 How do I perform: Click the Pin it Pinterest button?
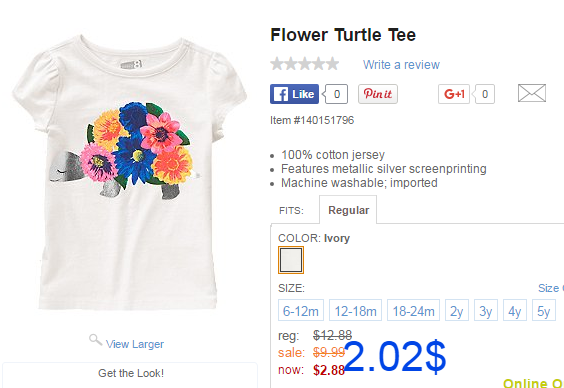click(x=378, y=94)
